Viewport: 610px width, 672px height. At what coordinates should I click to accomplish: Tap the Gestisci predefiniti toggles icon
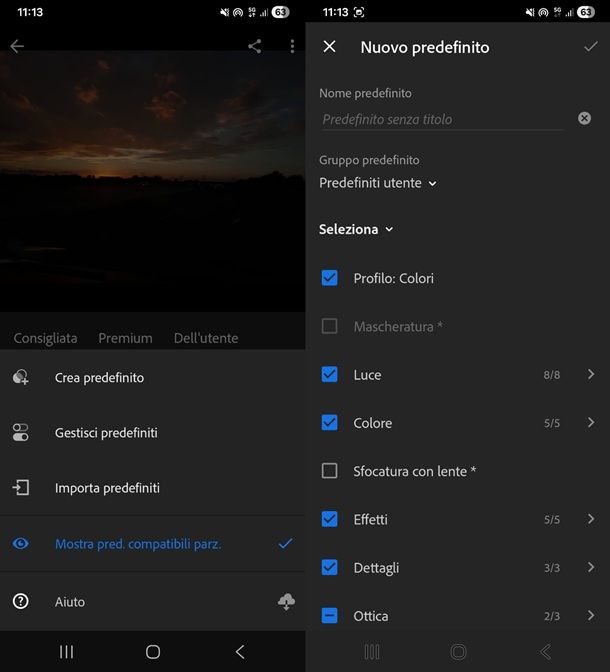(21, 433)
